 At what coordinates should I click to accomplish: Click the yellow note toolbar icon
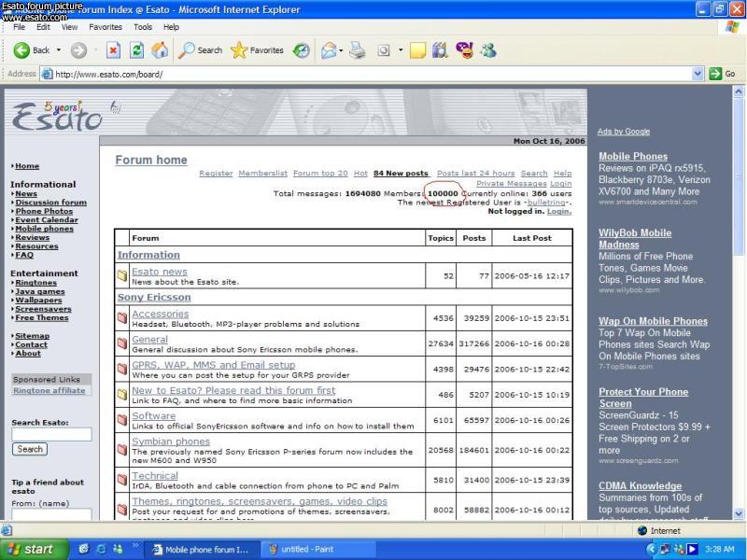[417, 50]
